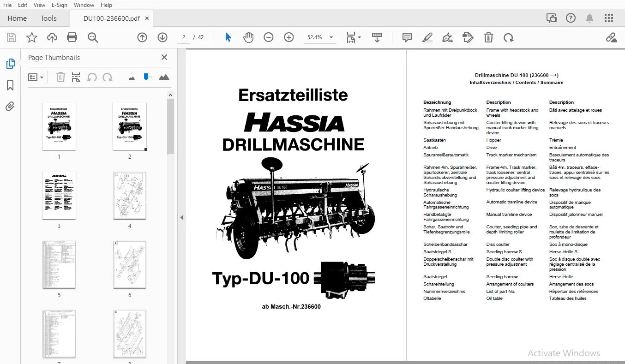Click 'Hydraulic coulter lifting device' text
The width and height of the screenshot is (625, 364).
515,190
